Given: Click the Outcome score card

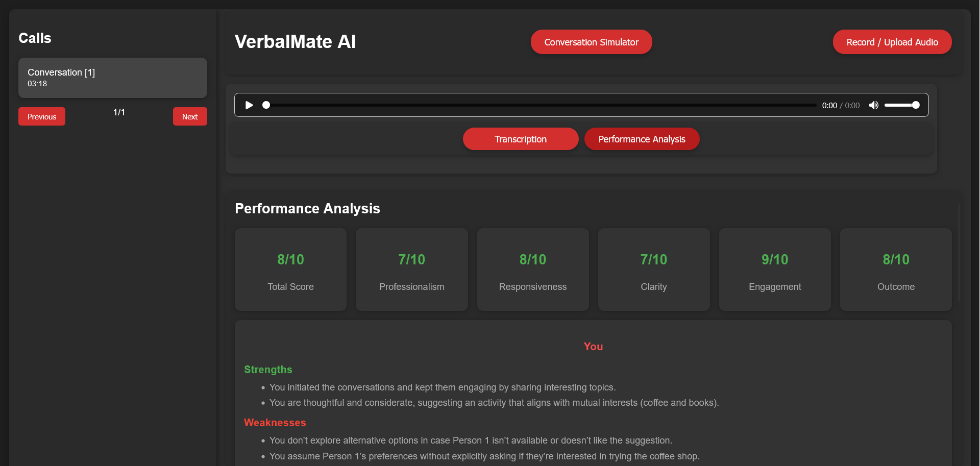Looking at the screenshot, I should pos(896,269).
